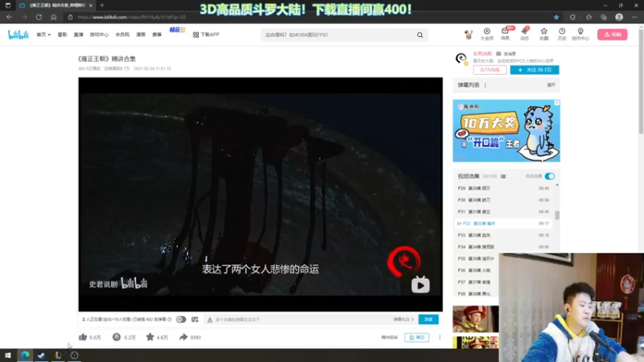Click the 稿件投诉 report link
Screen dimensions: 644x362
(390, 337)
